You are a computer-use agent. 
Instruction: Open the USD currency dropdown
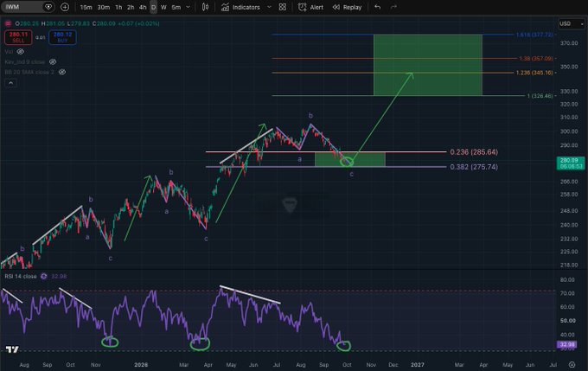tap(572, 23)
